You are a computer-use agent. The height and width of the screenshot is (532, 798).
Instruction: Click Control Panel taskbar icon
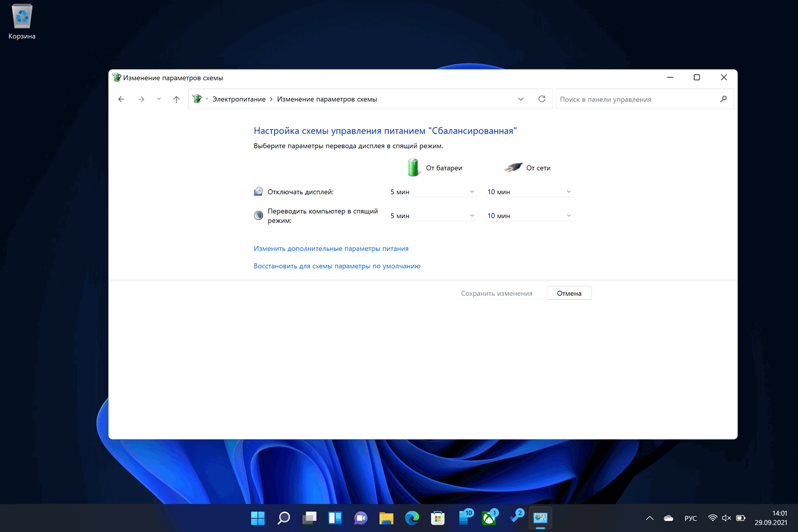[x=541, y=518]
